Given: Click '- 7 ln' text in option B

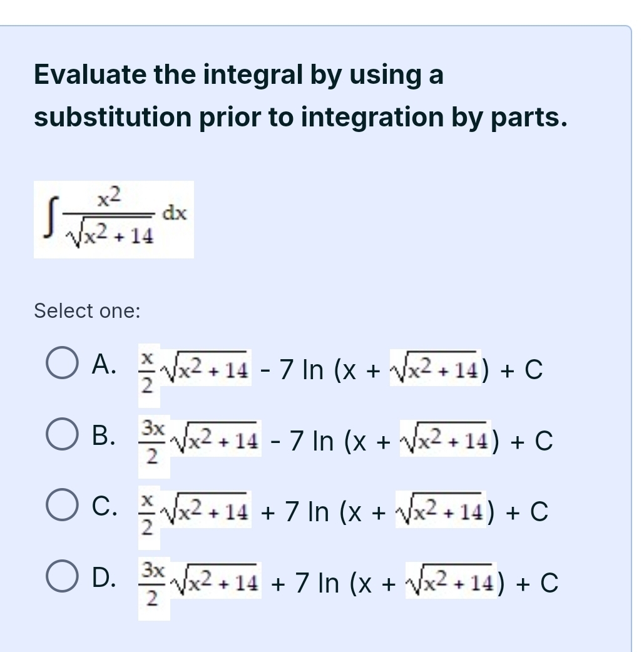Looking at the screenshot, I should (x=300, y=441).
